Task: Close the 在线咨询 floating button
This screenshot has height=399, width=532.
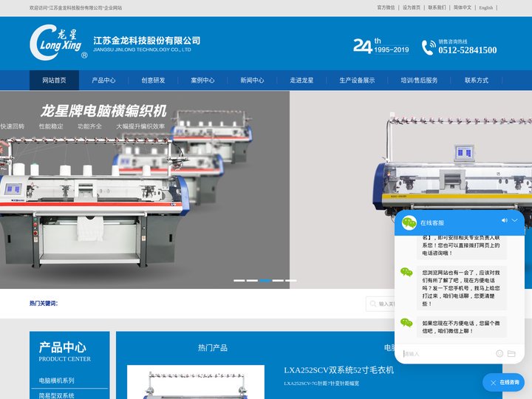Action: [x=494, y=383]
